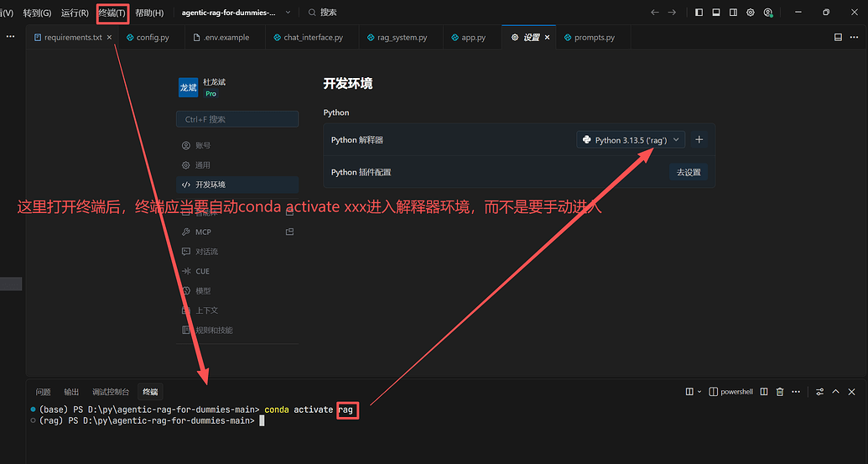
Task: Click the 龙斌 user avatar
Action: coord(188,87)
